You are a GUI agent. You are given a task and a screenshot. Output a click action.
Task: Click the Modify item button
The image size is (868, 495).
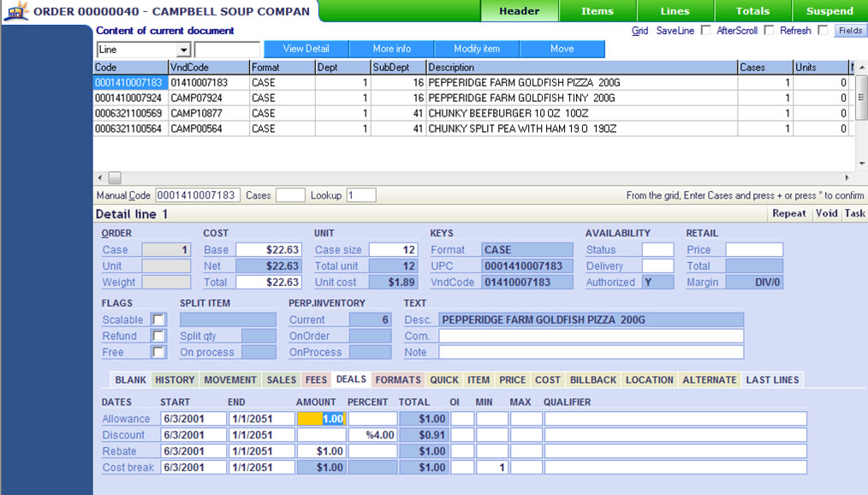click(x=477, y=49)
